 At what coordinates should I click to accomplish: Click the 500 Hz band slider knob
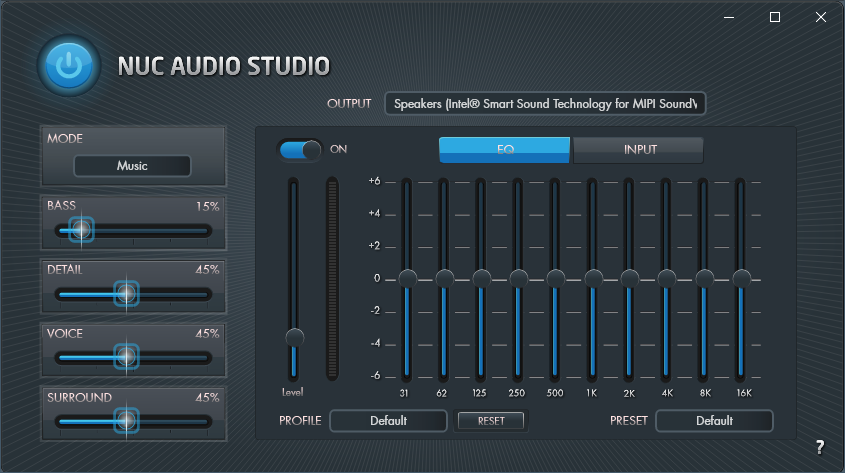click(556, 279)
